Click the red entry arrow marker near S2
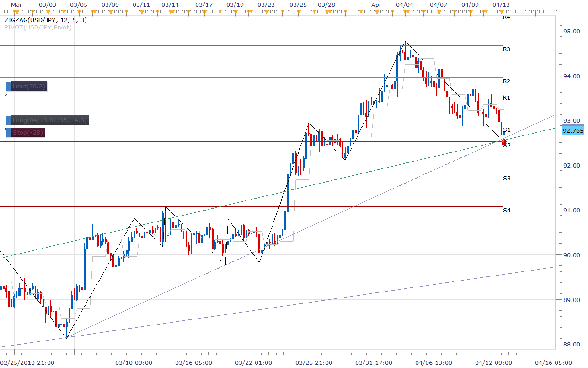588x368 pixels. (504, 143)
